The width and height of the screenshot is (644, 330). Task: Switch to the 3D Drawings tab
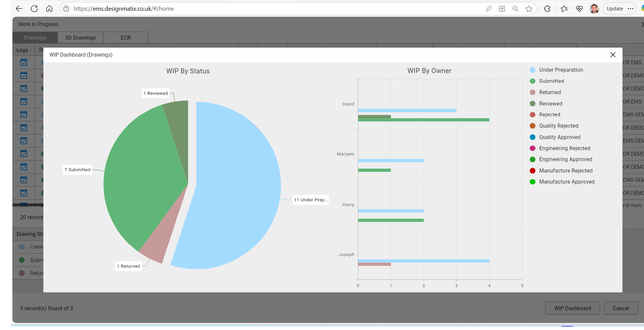point(80,38)
